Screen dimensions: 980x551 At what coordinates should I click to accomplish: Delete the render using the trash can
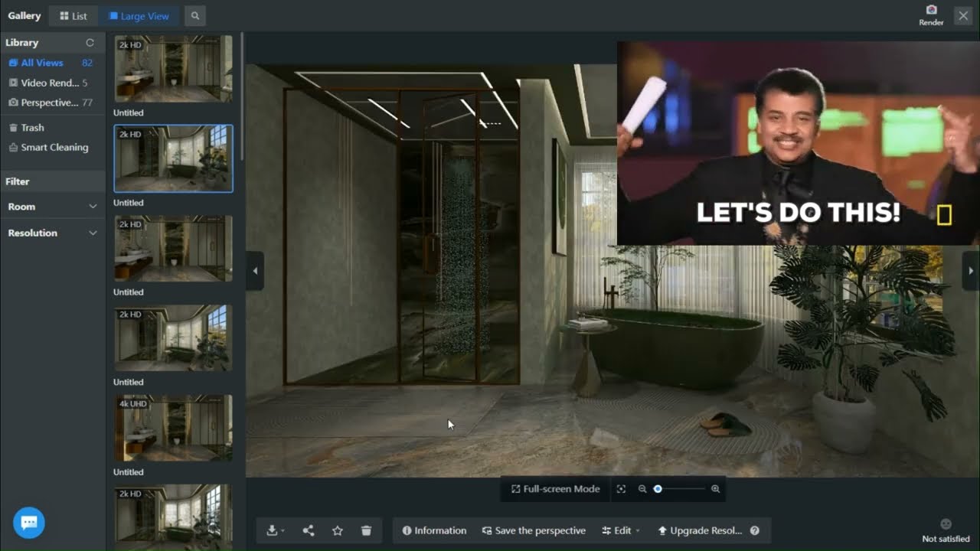366,530
